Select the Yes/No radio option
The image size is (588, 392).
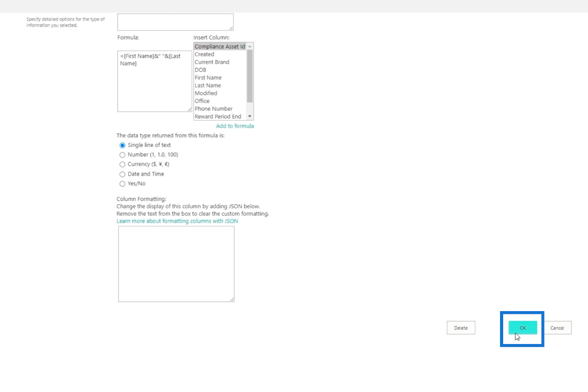coord(122,184)
